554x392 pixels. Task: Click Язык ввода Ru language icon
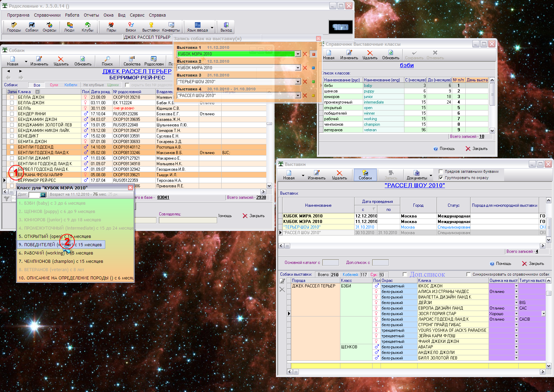click(x=197, y=27)
